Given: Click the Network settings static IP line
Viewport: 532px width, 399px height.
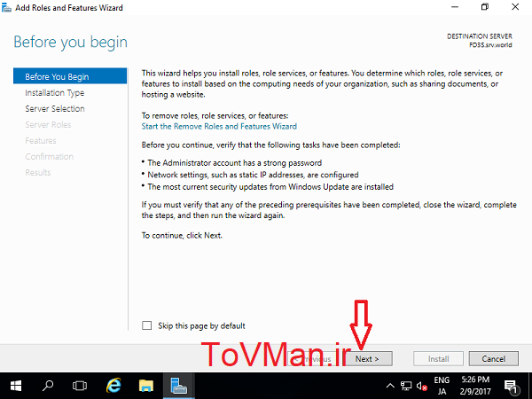Looking at the screenshot, I should pyautogui.click(x=253, y=175).
